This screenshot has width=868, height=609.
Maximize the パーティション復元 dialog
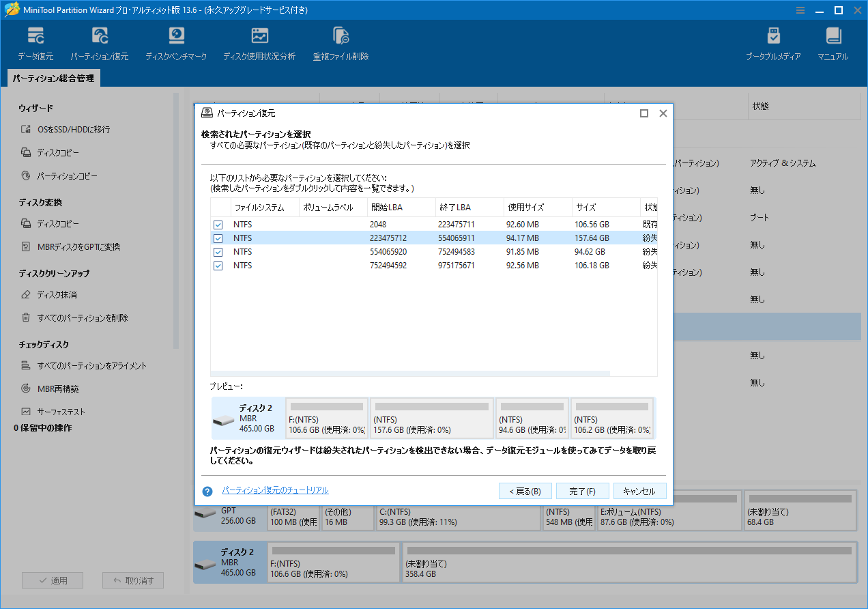tap(643, 113)
